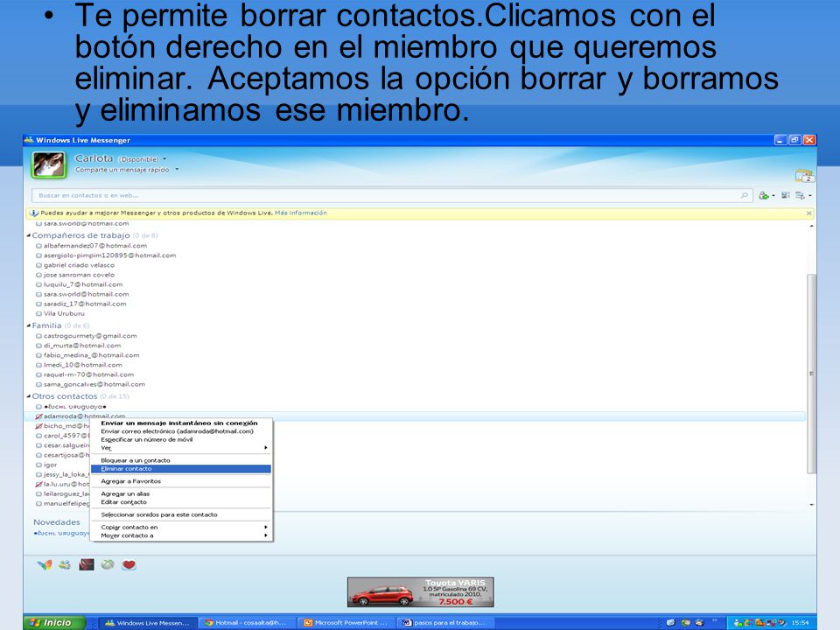Click the dark red square icon in bottom bar
Image resolution: width=840 pixels, height=630 pixels.
(87, 564)
